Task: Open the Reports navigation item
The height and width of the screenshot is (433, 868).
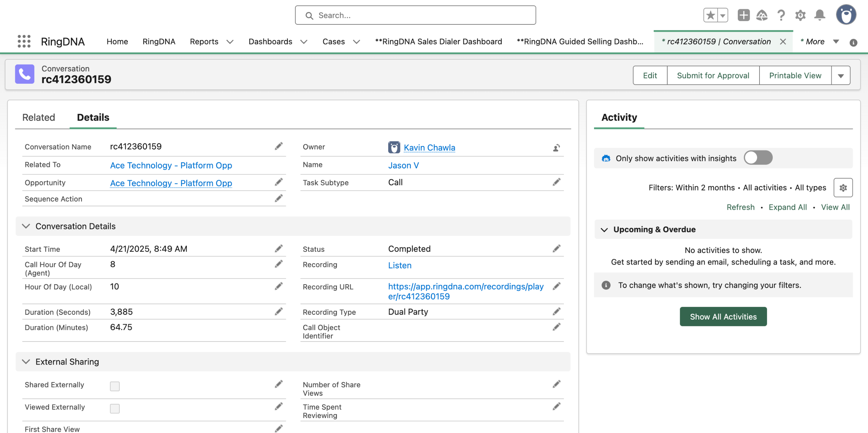Action: [x=204, y=42]
